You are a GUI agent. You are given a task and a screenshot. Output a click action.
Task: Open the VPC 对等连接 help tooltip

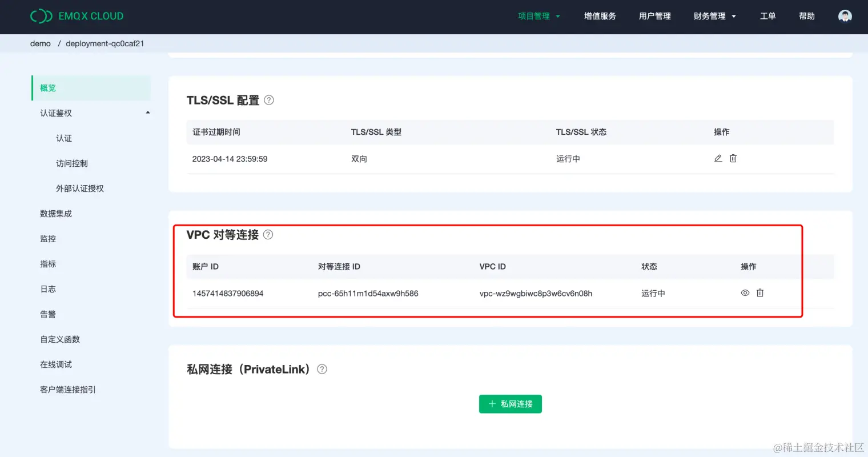point(268,234)
